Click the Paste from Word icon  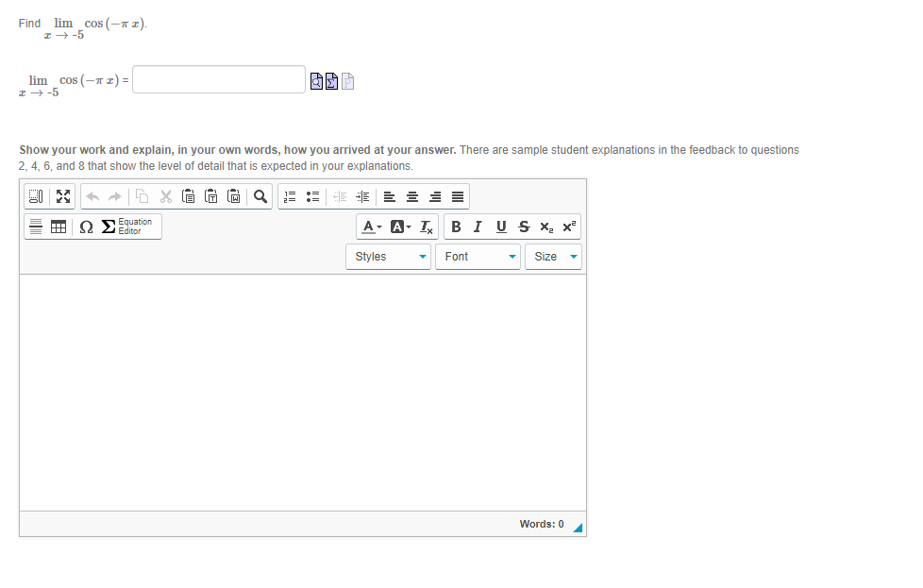(x=232, y=195)
